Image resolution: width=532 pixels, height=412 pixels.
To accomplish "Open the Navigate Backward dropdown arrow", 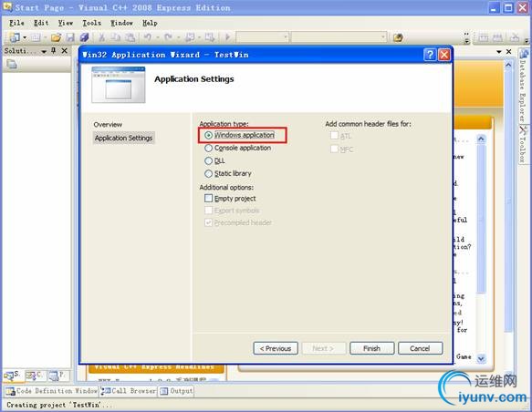I will click(200, 37).
